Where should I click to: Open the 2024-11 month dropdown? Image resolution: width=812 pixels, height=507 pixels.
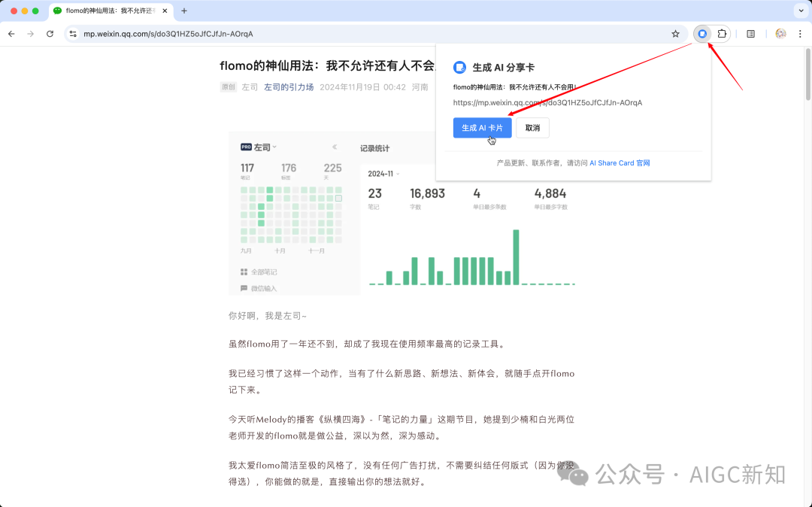click(x=383, y=174)
